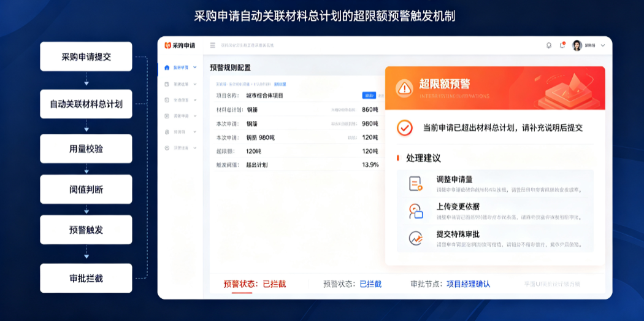
Task: Click the 用量校验 flow step
Action: coord(86,149)
